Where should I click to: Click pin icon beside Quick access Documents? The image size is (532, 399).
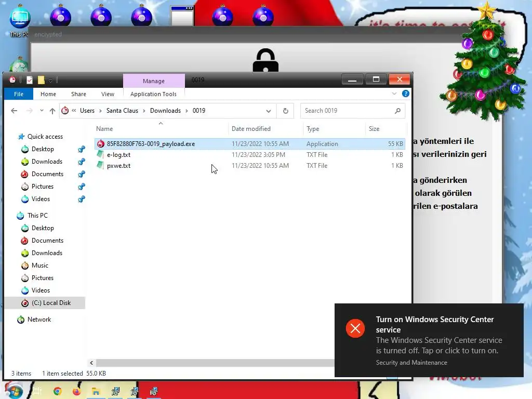click(x=82, y=174)
